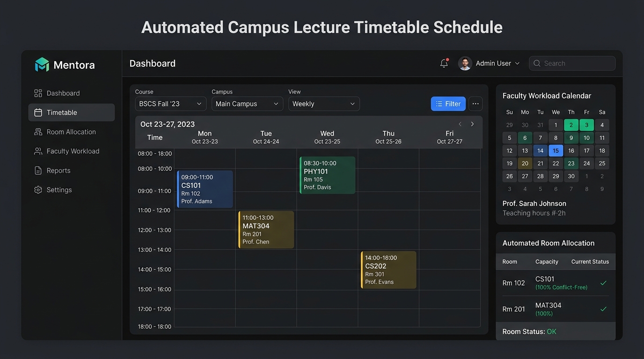Select highlighted day 15 in workload calendar
Image resolution: width=644 pixels, height=359 pixels.
tap(556, 151)
